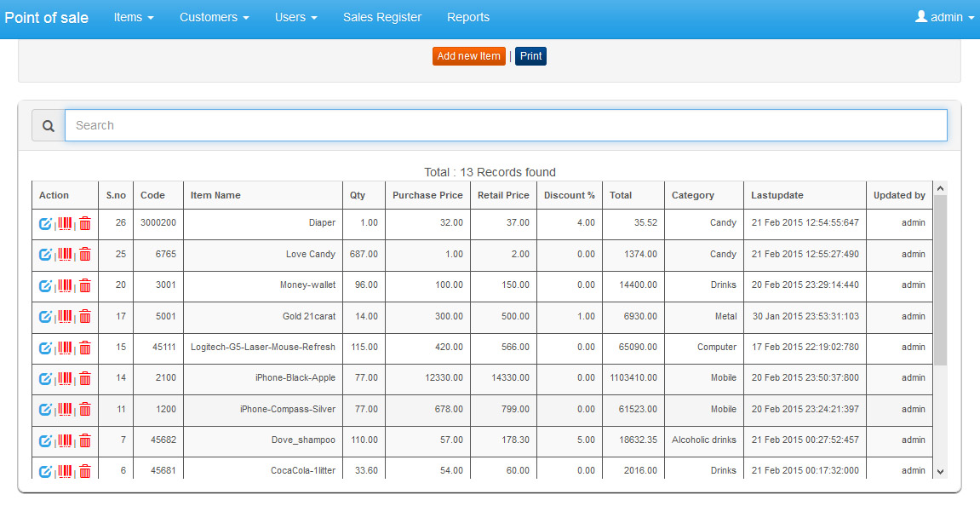Click Total : 13 Records found text
The height and width of the screenshot is (506, 980).
click(490, 172)
